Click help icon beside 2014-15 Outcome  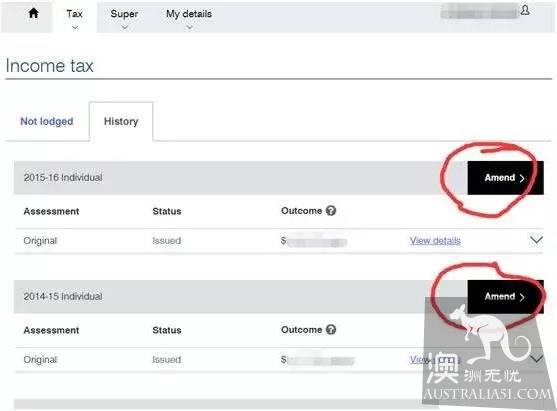click(x=331, y=330)
